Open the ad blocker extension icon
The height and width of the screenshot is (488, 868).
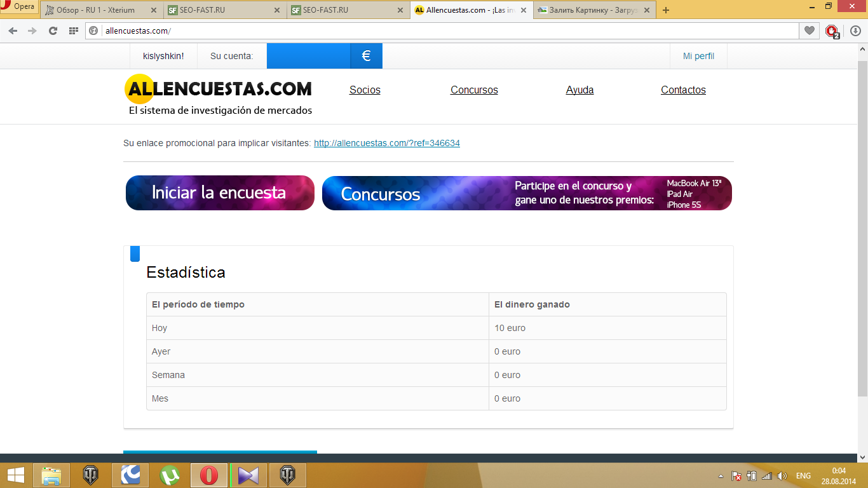pos(832,31)
